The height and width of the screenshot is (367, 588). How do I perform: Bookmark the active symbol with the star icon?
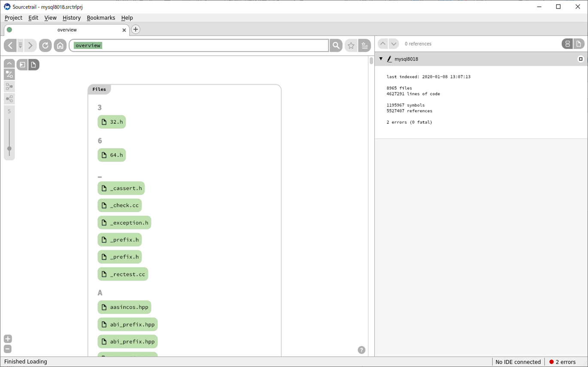point(351,45)
